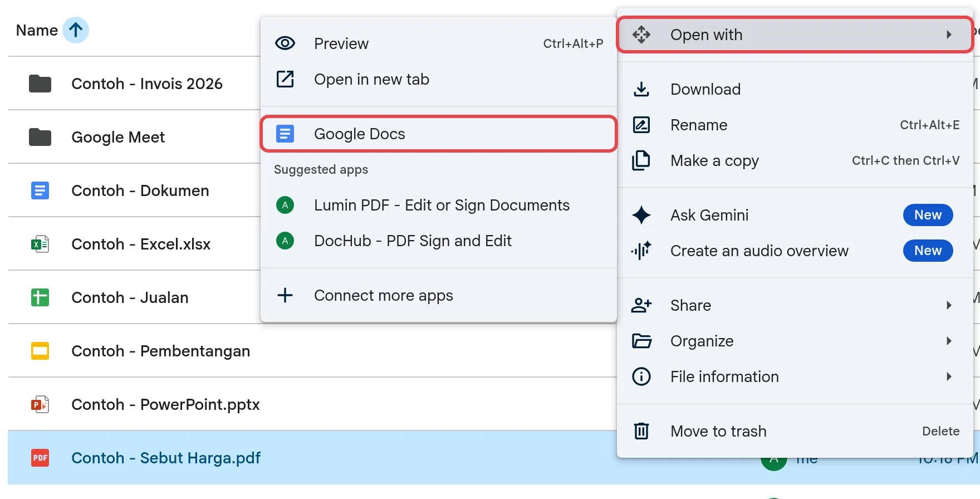The height and width of the screenshot is (499, 980).
Task: Click the sort ascending arrow next to Name
Action: [76, 30]
